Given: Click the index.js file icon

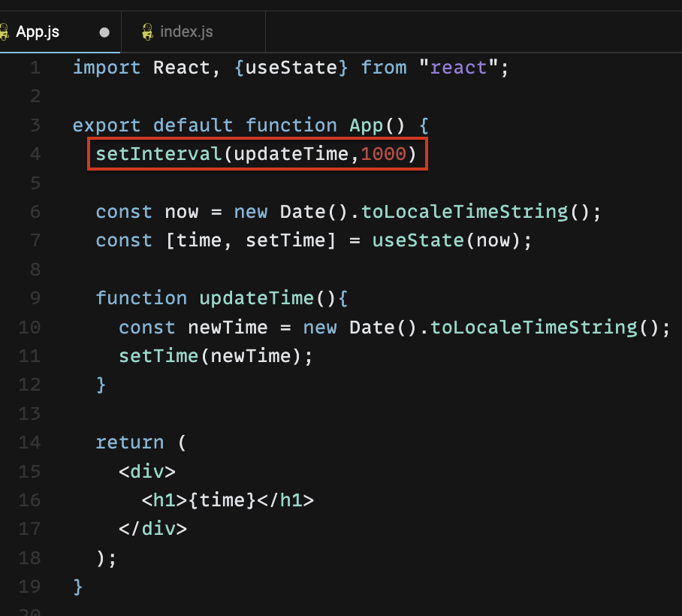Looking at the screenshot, I should pos(148,32).
